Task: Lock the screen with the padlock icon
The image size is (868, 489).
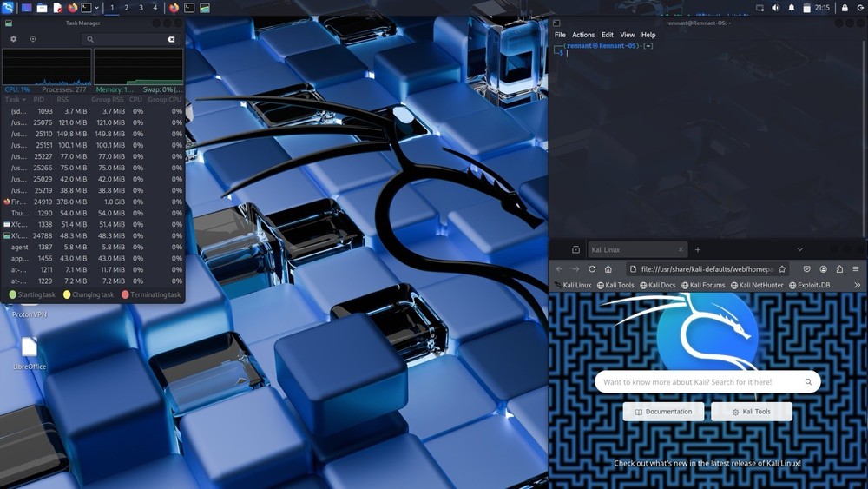Action: [x=845, y=8]
